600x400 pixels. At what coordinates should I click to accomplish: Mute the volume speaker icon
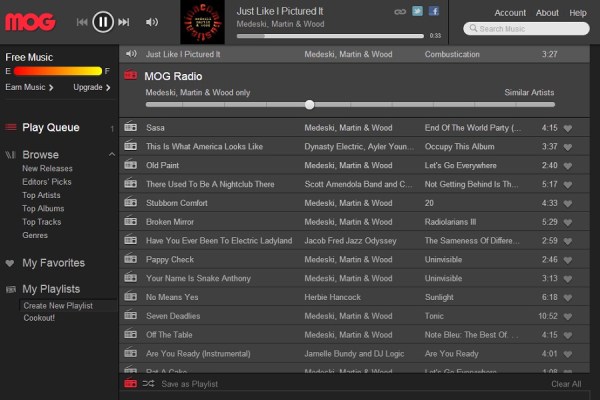pos(152,21)
